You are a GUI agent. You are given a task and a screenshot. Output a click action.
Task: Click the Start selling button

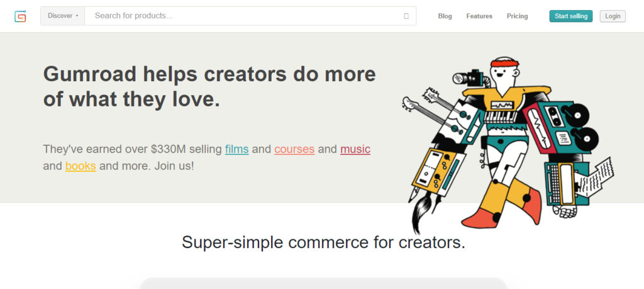tap(571, 16)
